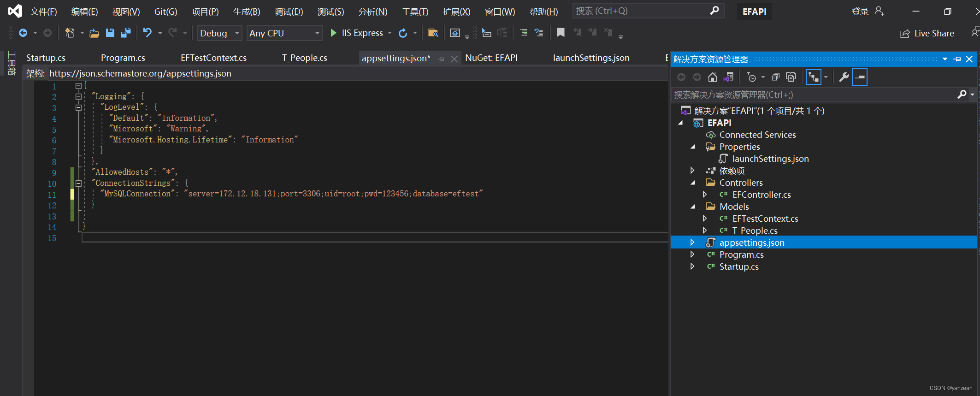Select T_People.cs in Models folder
This screenshot has height=396, width=980.
pos(755,231)
